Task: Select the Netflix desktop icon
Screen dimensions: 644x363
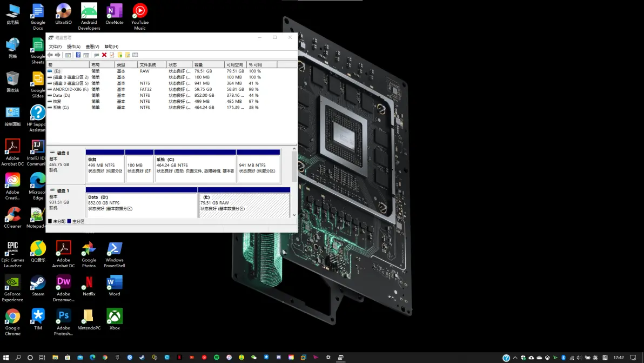Action: tap(89, 284)
